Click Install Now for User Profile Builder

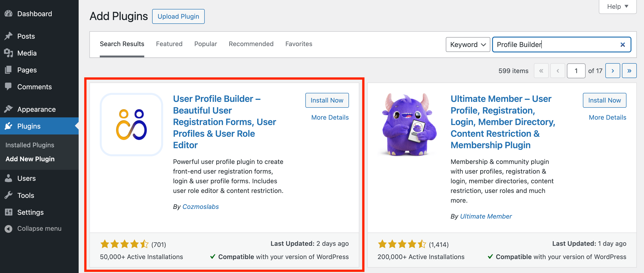click(327, 100)
